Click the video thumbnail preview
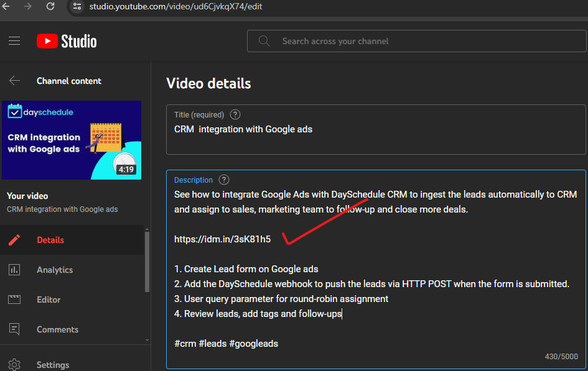The image size is (588, 371). (x=72, y=140)
